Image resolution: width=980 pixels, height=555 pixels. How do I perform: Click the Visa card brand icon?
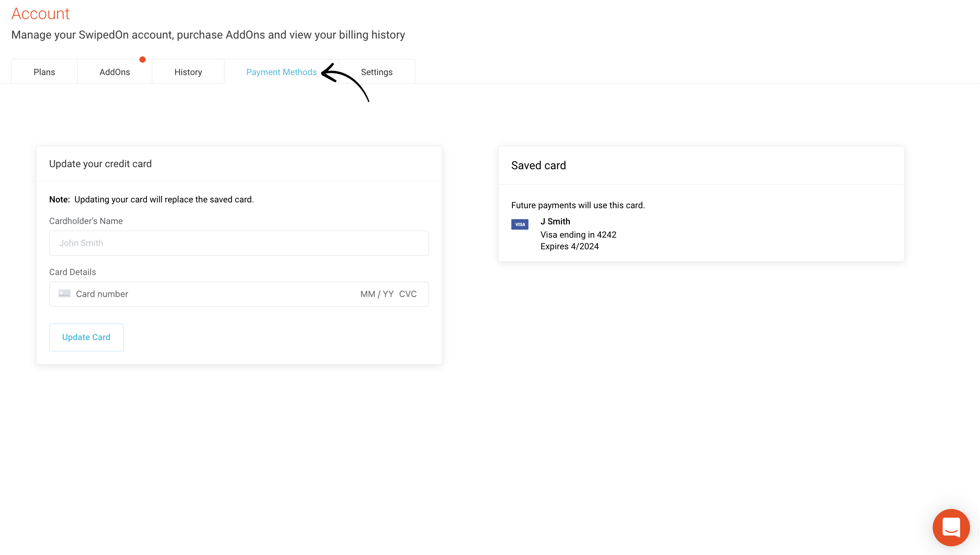(x=520, y=224)
